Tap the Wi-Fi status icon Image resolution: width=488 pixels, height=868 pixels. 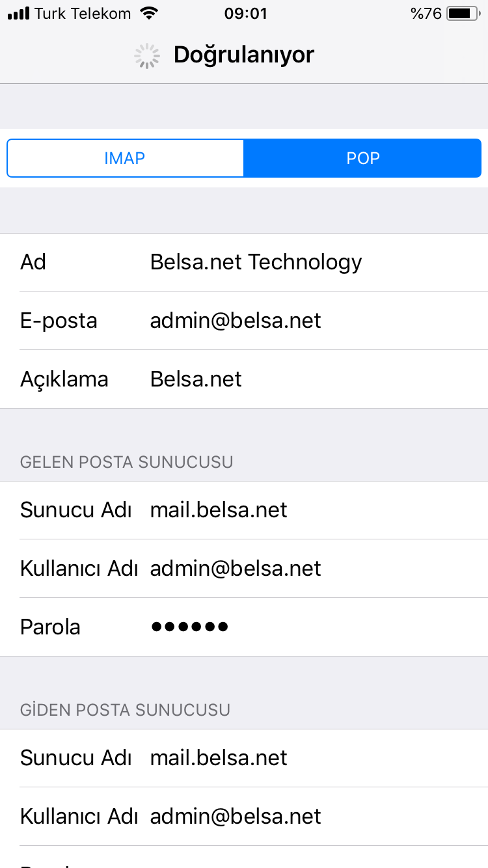[149, 14]
